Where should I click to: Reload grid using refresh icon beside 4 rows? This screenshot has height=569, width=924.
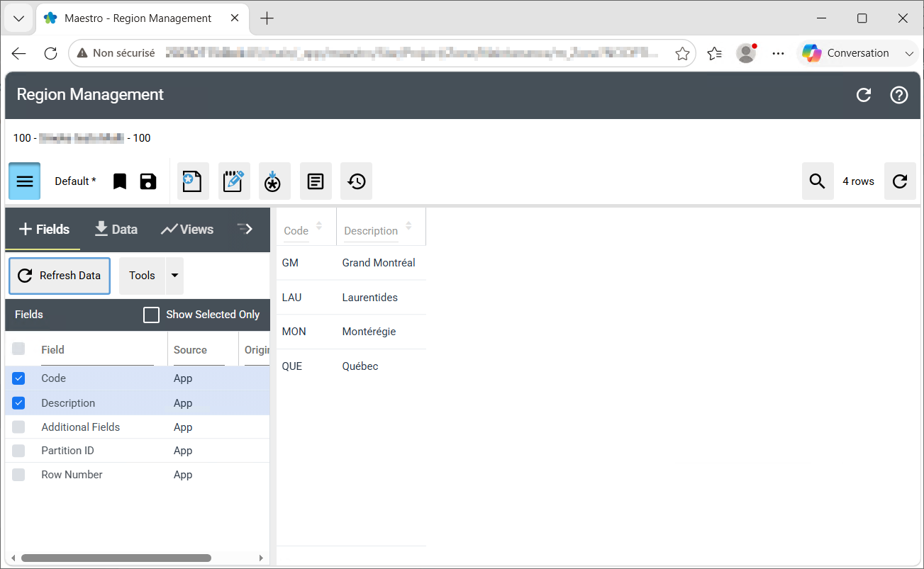[900, 181]
